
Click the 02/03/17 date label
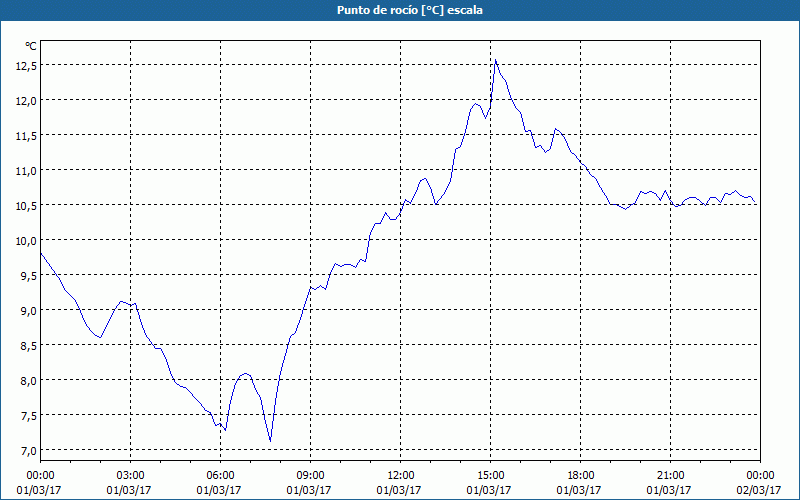tap(759, 490)
